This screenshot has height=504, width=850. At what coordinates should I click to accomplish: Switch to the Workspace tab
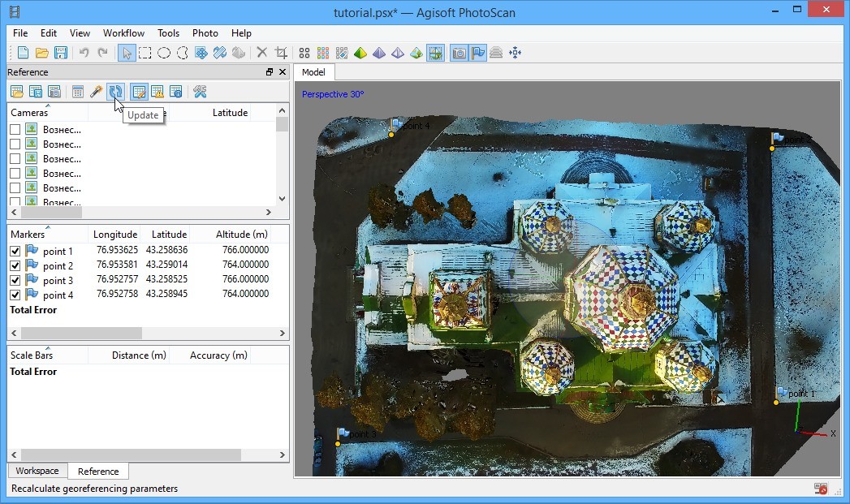tap(37, 471)
